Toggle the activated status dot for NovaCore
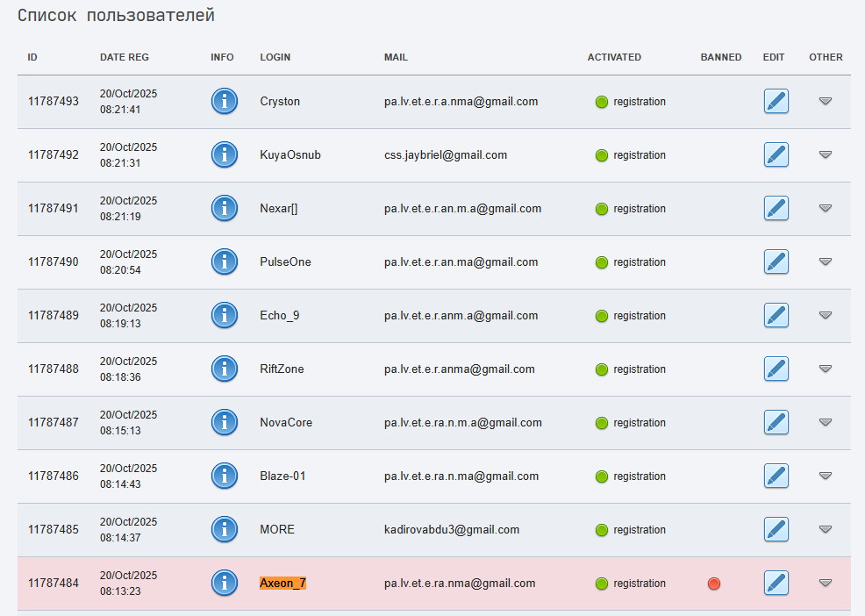The image size is (865, 616). click(x=602, y=423)
